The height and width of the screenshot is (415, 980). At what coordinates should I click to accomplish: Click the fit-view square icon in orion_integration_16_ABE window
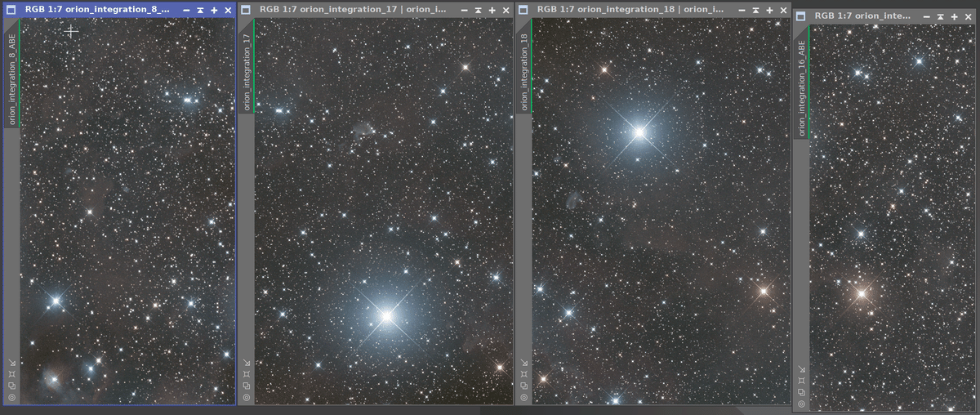[x=801, y=381]
